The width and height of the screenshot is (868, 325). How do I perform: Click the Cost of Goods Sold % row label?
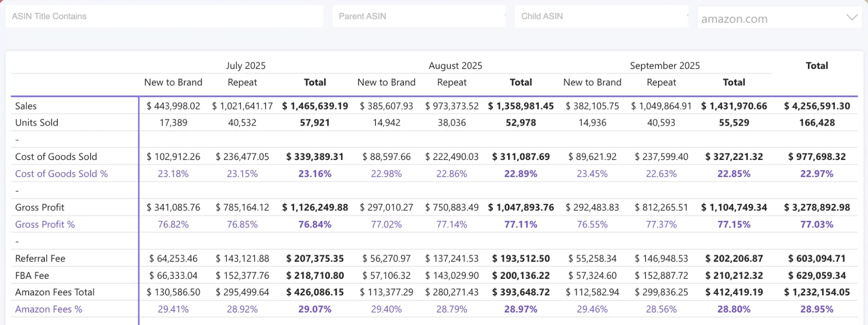click(62, 174)
